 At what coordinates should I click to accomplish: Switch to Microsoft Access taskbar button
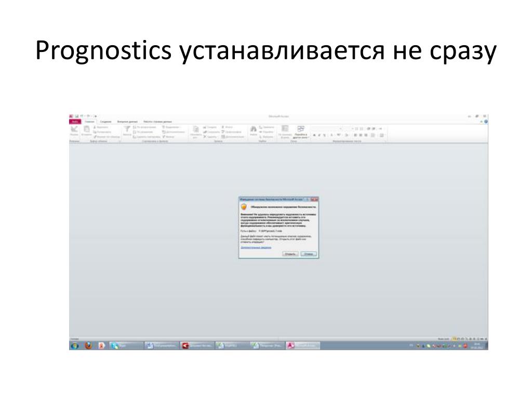pos(302,345)
